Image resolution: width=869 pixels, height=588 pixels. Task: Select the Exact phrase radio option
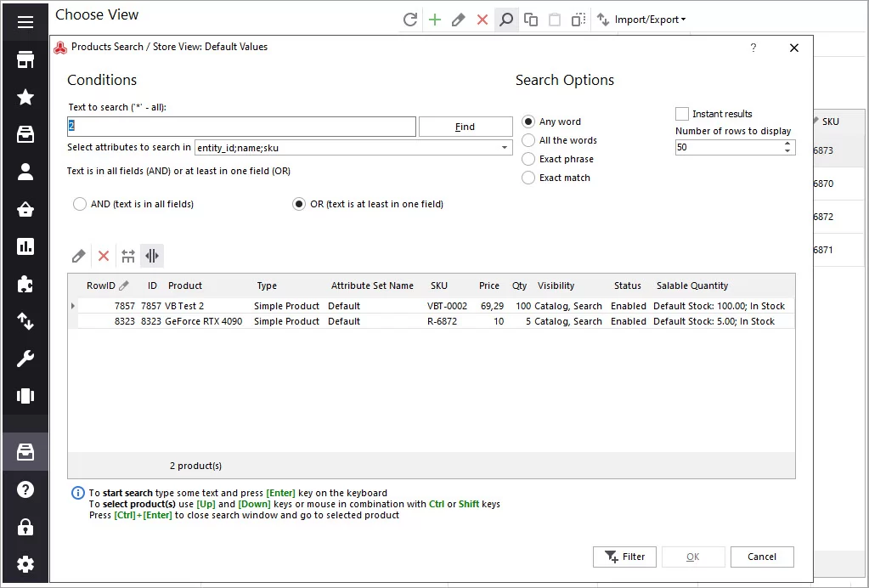click(x=528, y=159)
